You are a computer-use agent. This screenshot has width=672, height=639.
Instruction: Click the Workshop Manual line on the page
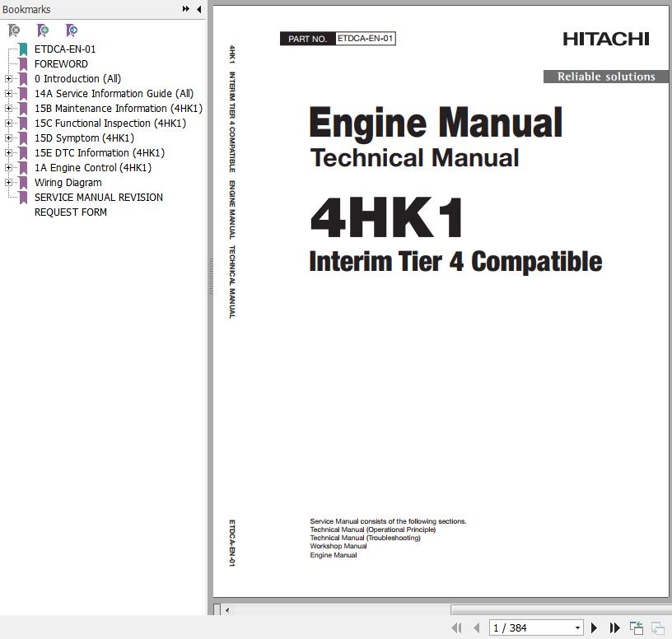coord(338,546)
